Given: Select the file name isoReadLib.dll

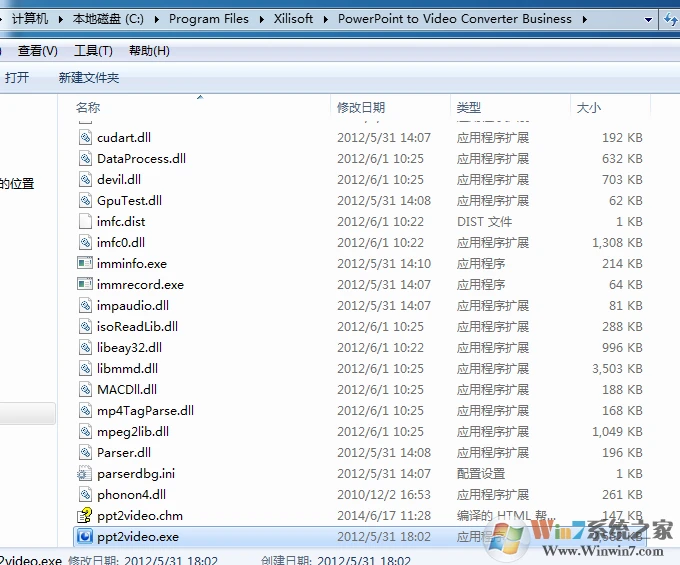Looking at the screenshot, I should pos(137,327).
